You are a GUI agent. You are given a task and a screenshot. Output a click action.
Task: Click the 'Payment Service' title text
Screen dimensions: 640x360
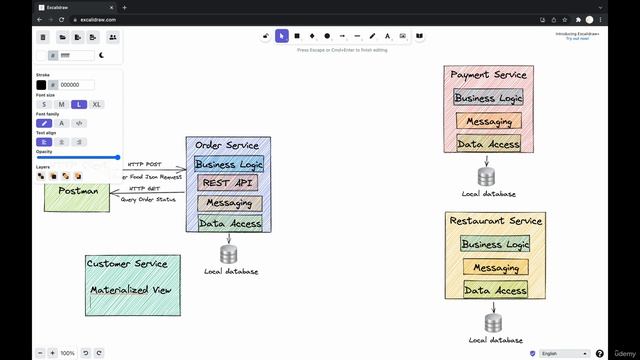pyautogui.click(x=489, y=75)
